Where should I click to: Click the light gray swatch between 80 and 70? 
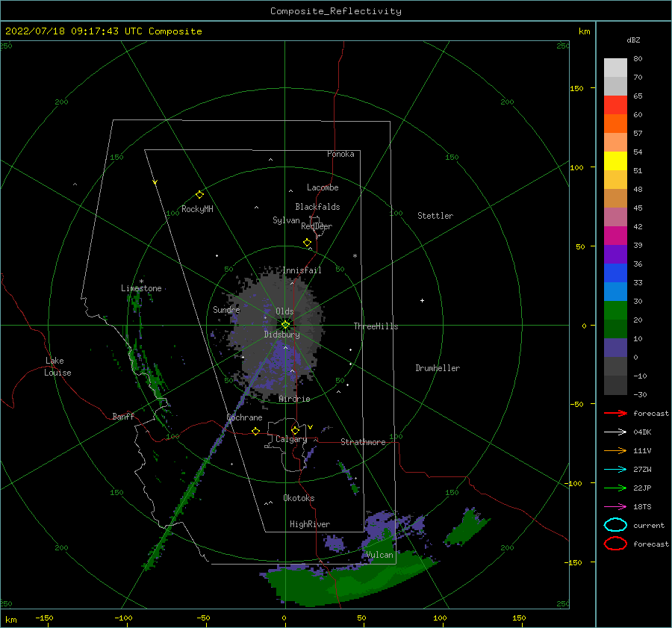615,68
